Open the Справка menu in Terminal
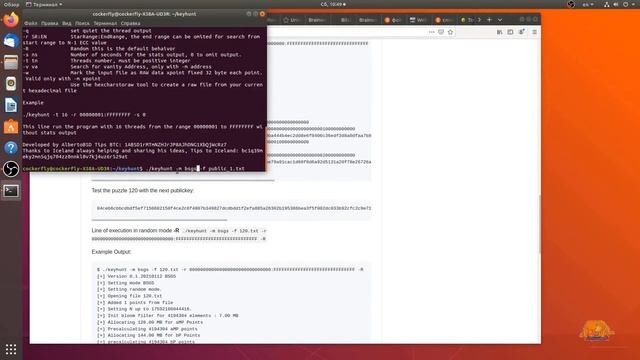The width and height of the screenshot is (640, 360). click(x=131, y=23)
